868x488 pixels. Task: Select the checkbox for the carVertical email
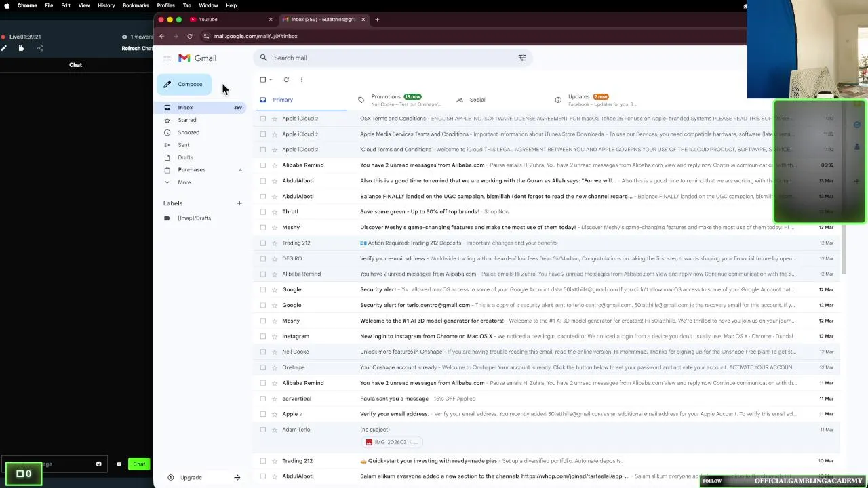click(x=263, y=399)
